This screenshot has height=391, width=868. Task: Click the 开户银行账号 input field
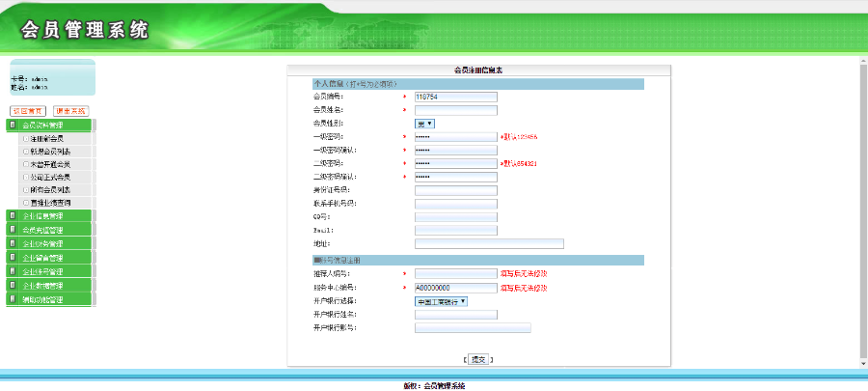tap(473, 328)
